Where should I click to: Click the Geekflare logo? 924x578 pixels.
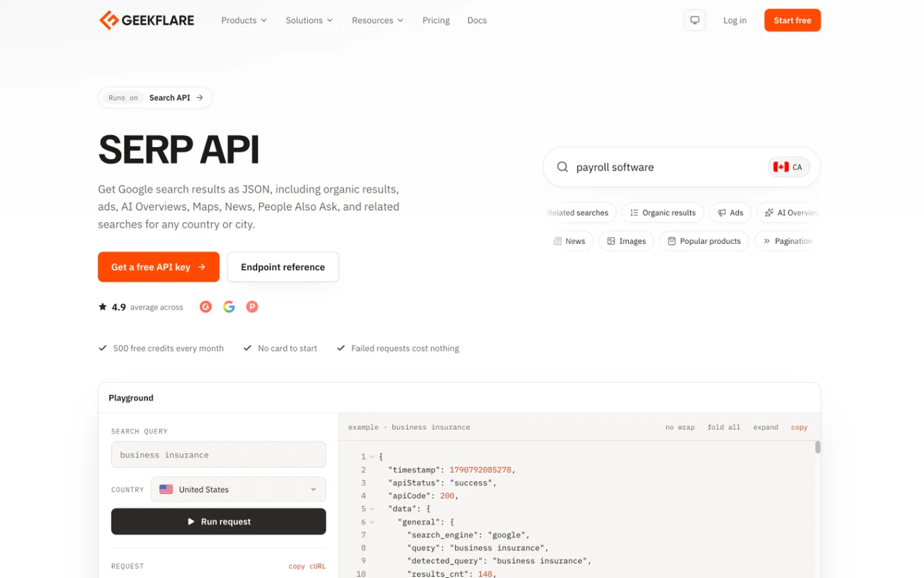click(146, 21)
